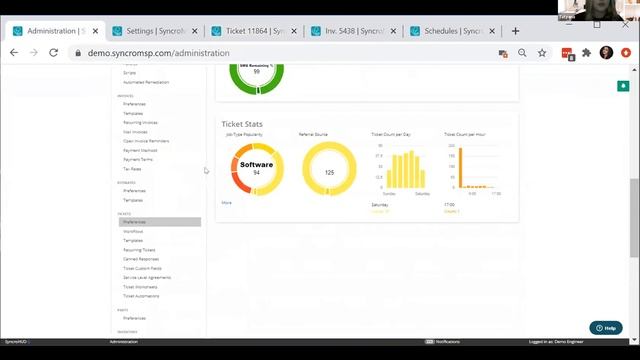Open Preferences under Parts section

point(134,318)
